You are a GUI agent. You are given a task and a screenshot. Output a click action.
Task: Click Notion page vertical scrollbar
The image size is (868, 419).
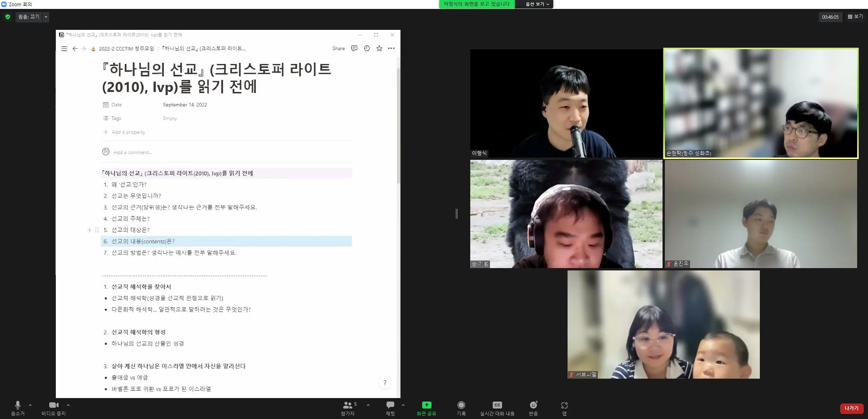pos(398,125)
